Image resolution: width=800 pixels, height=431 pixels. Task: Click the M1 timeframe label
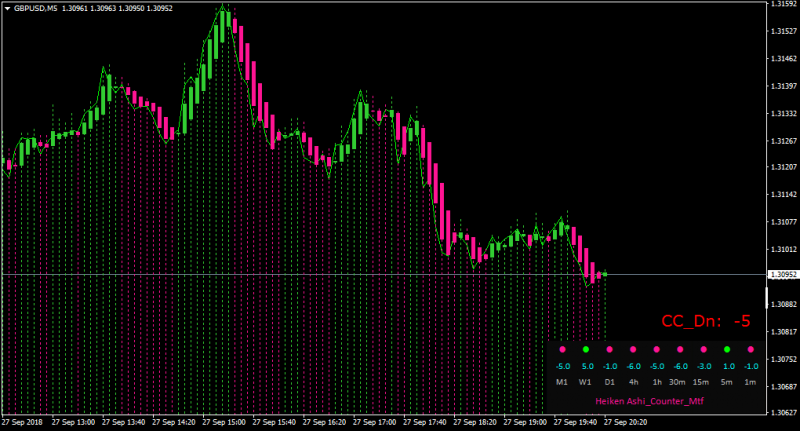coord(562,382)
